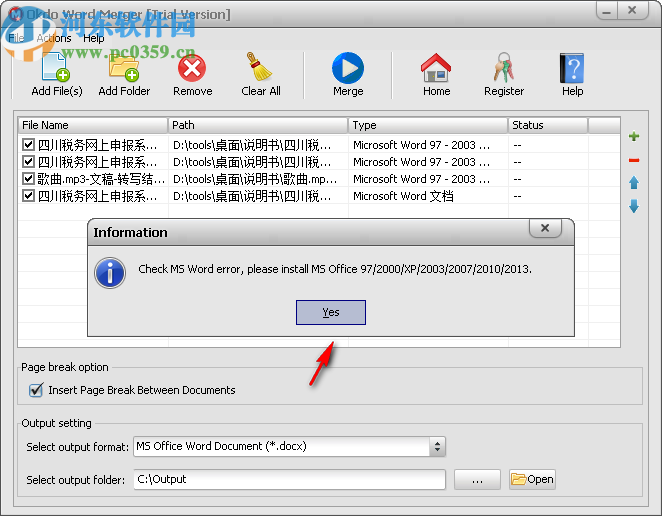Click the red Remove icon
Image resolution: width=662 pixels, height=516 pixels.
click(x=192, y=68)
